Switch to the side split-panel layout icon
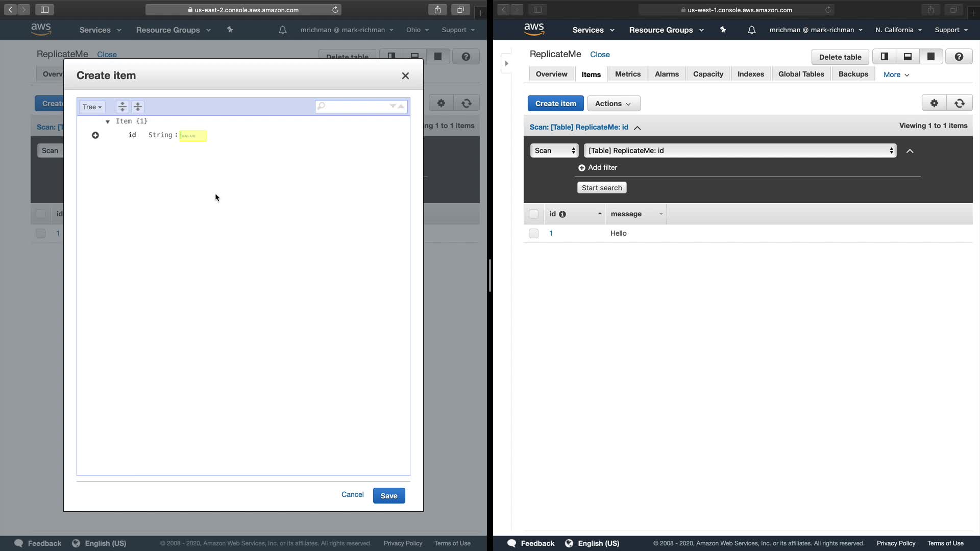980x551 pixels. coord(885,57)
